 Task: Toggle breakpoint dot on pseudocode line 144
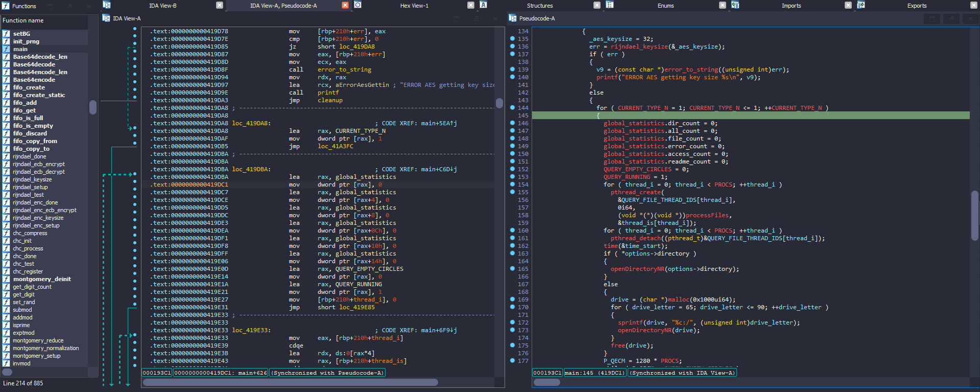pos(512,108)
